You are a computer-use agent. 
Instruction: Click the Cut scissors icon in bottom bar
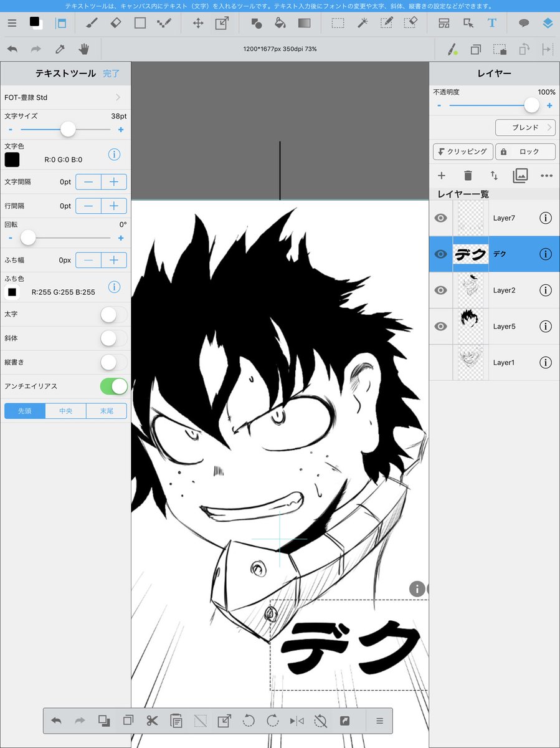click(152, 721)
